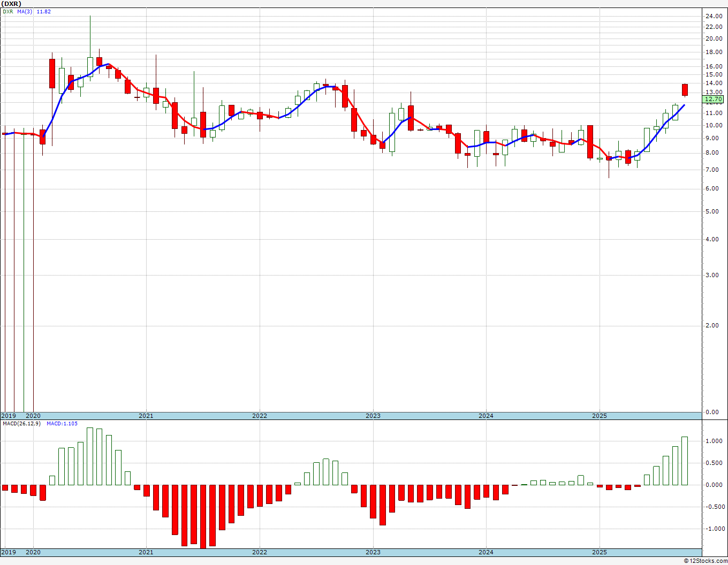The width and height of the screenshot is (728, 565).
Task: Select the DXR legend label
Action: (7, 11)
